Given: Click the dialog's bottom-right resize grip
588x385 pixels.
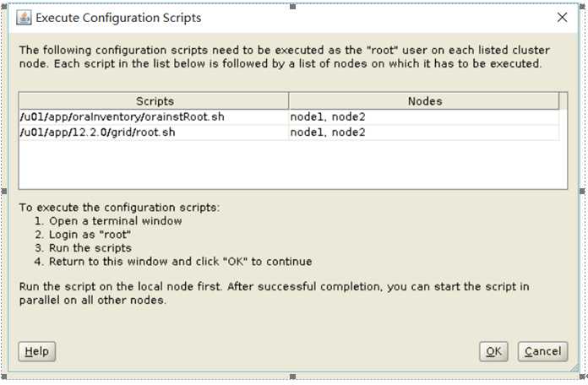Looking at the screenshot, I should pyautogui.click(x=574, y=368).
